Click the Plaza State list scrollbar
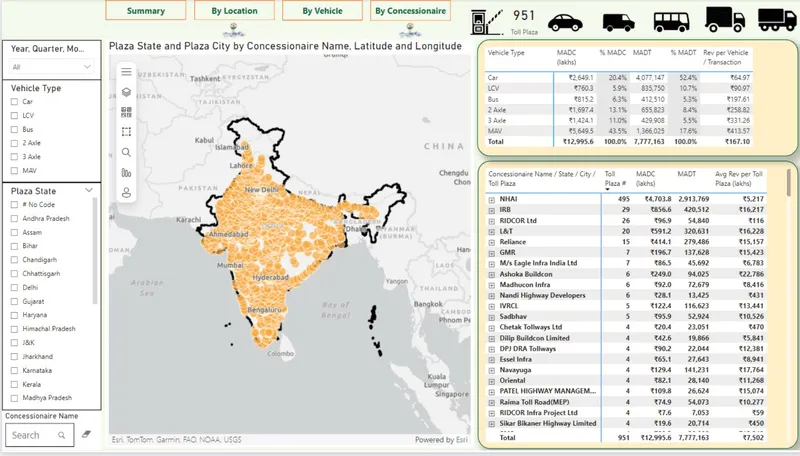The image size is (800, 456). tap(95, 250)
